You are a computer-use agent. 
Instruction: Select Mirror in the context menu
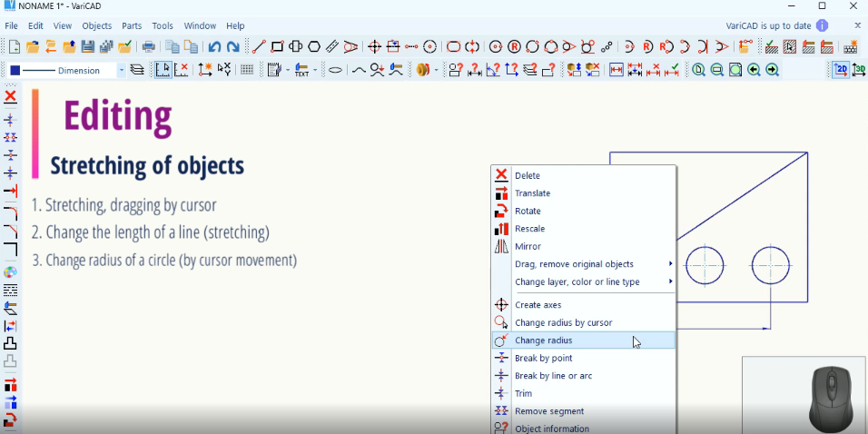point(528,247)
